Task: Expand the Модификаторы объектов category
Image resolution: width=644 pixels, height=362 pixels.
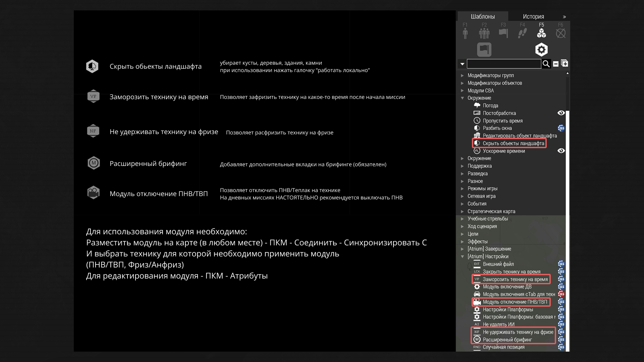Action: click(462, 83)
